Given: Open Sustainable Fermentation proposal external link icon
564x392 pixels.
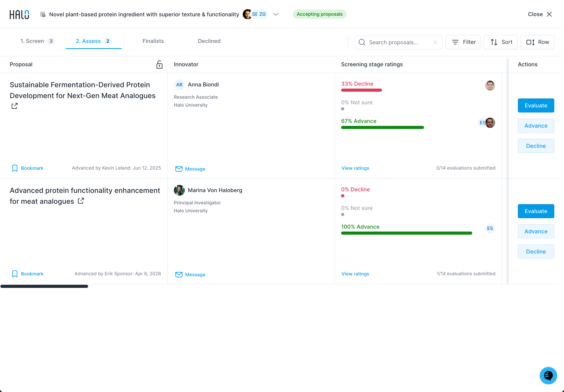Looking at the screenshot, I should coord(15,106).
